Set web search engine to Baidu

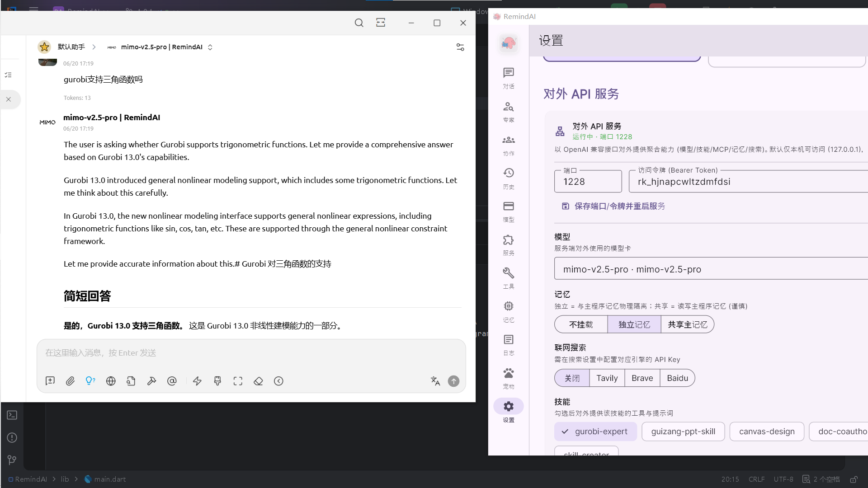[x=677, y=378]
